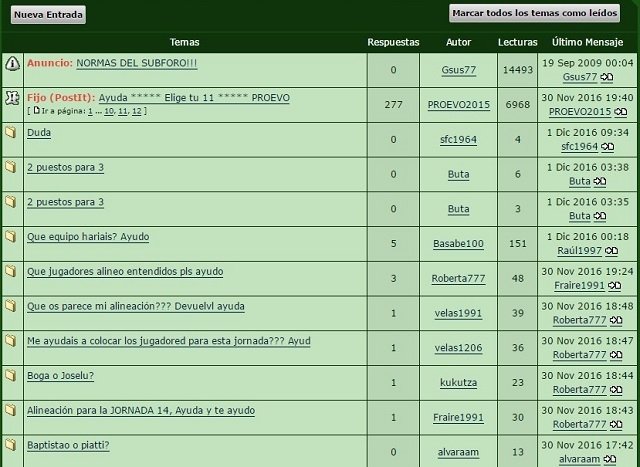Click the announcement info icon for NORMAS
The height and width of the screenshot is (467, 640).
click(x=13, y=63)
